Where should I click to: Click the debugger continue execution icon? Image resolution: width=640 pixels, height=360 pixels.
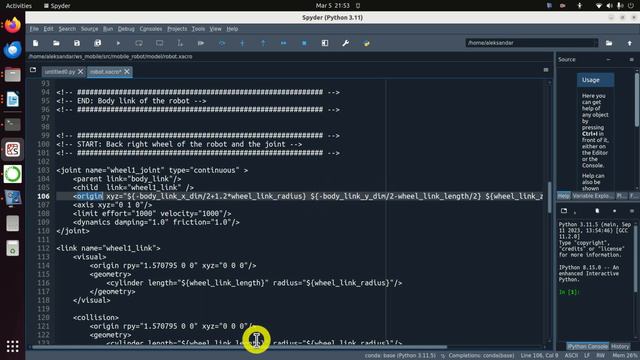(x=283, y=43)
